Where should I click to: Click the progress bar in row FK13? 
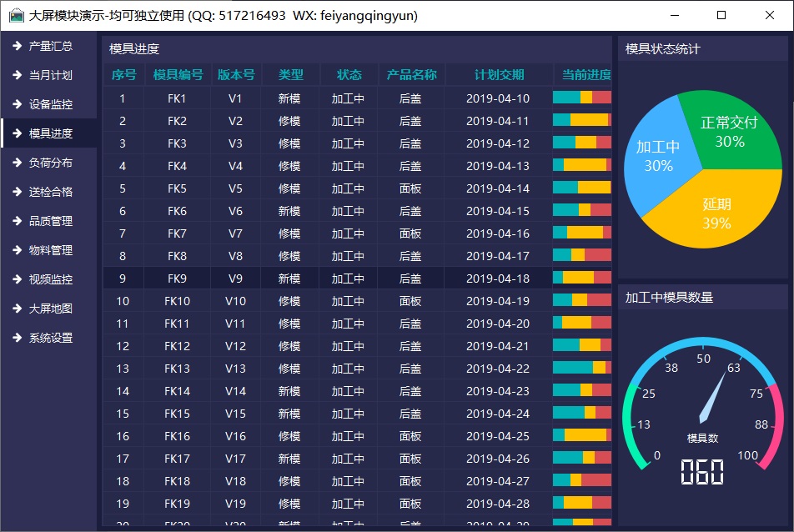pos(581,369)
